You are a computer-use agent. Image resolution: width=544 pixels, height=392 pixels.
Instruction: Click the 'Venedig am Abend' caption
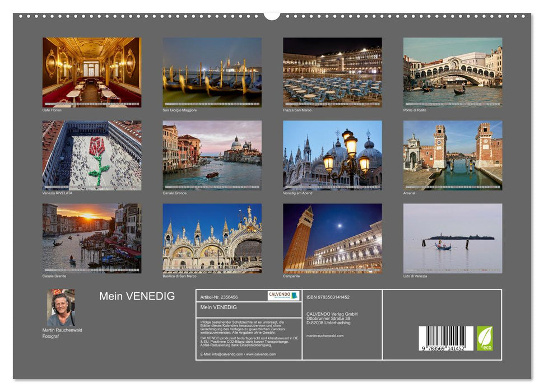pyautogui.click(x=297, y=193)
